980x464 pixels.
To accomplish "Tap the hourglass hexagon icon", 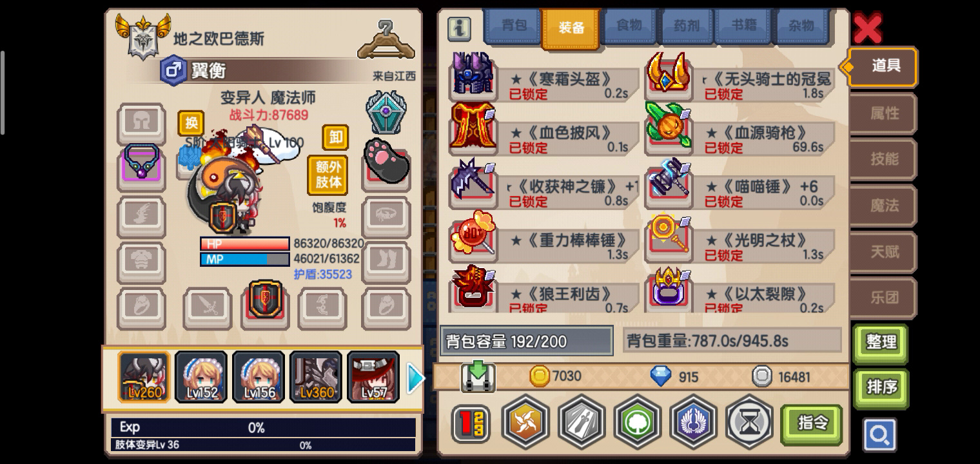I will 750,422.
